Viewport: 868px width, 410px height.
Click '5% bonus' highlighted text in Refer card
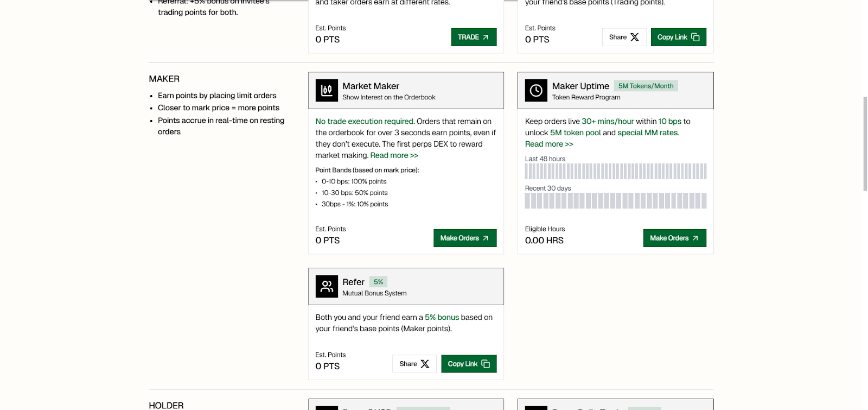(442, 317)
